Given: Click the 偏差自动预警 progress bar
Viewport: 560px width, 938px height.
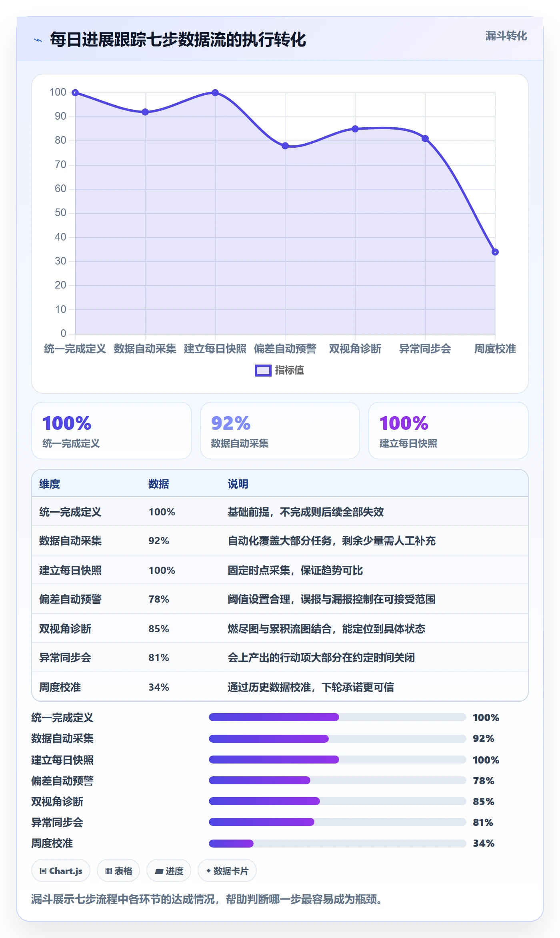Looking at the screenshot, I should (338, 780).
